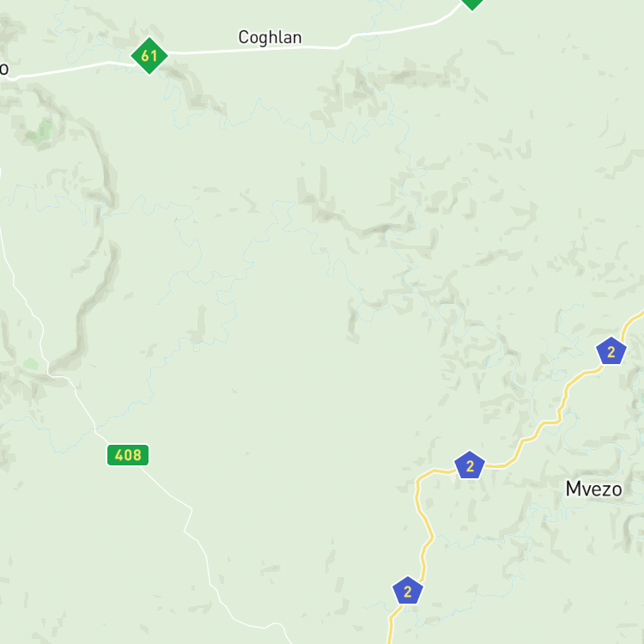644x644 pixels.
Task: Select the northeastern-most blue route 2 pentagon
Action: [x=611, y=350]
